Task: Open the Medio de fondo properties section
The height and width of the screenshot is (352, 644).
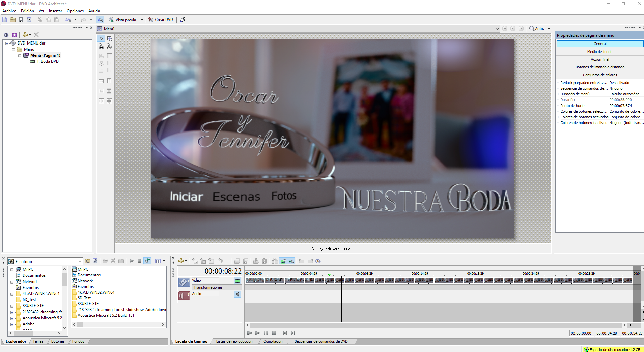Action: click(x=600, y=52)
